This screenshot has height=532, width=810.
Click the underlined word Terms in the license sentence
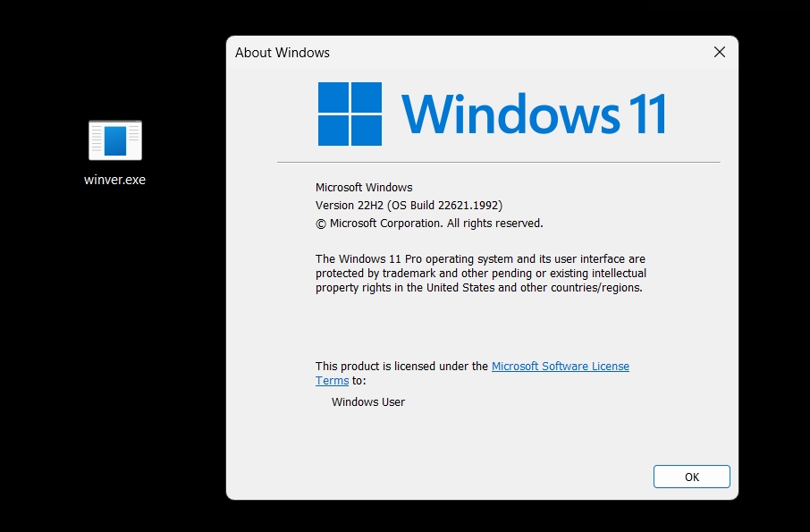click(x=332, y=380)
